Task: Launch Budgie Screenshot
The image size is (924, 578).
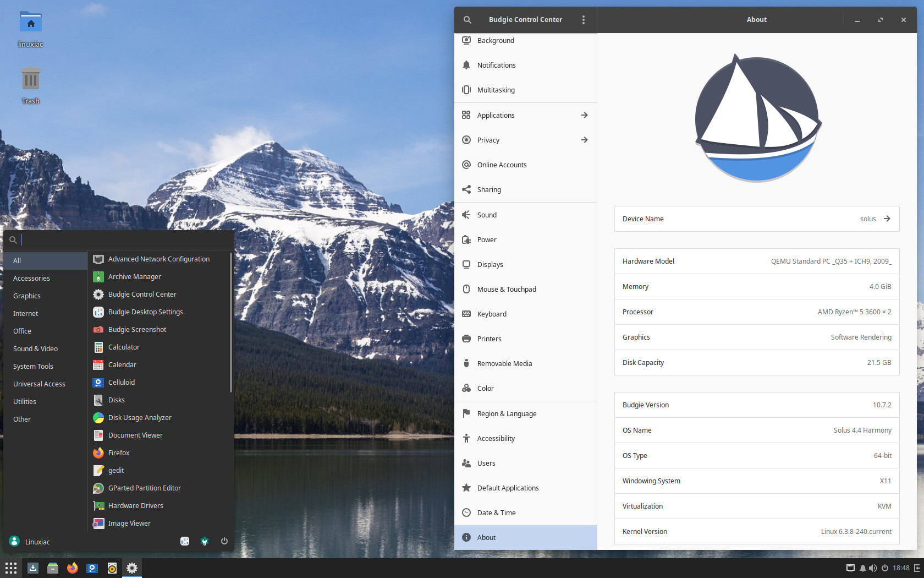Action: pos(158,329)
